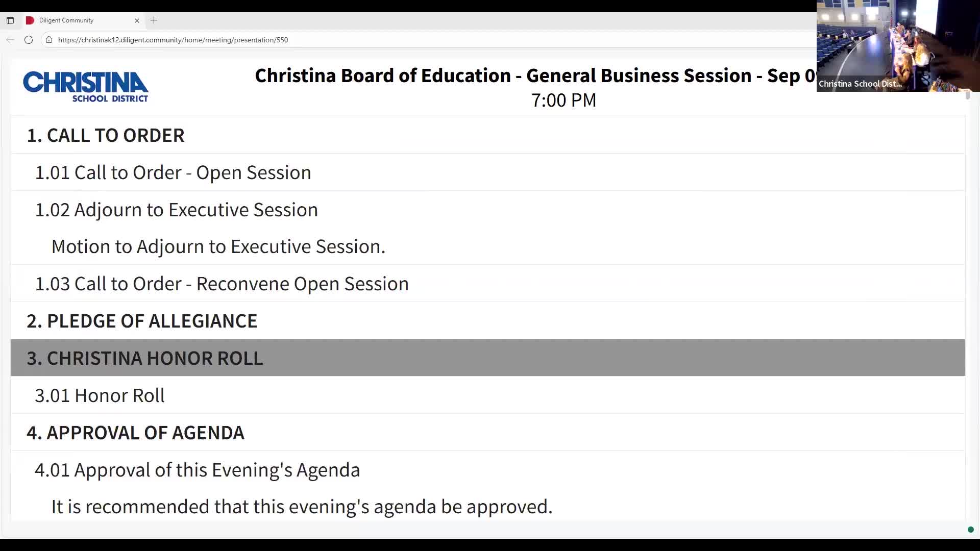Select highlighted 3. CHRISTINA HONOR ROLL section
This screenshot has height=551, width=980.
coord(145,358)
